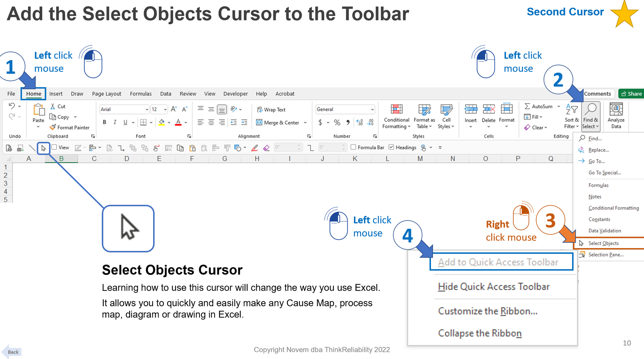The image size is (644, 359).
Task: Click the Bold formatting icon
Action: (104, 122)
